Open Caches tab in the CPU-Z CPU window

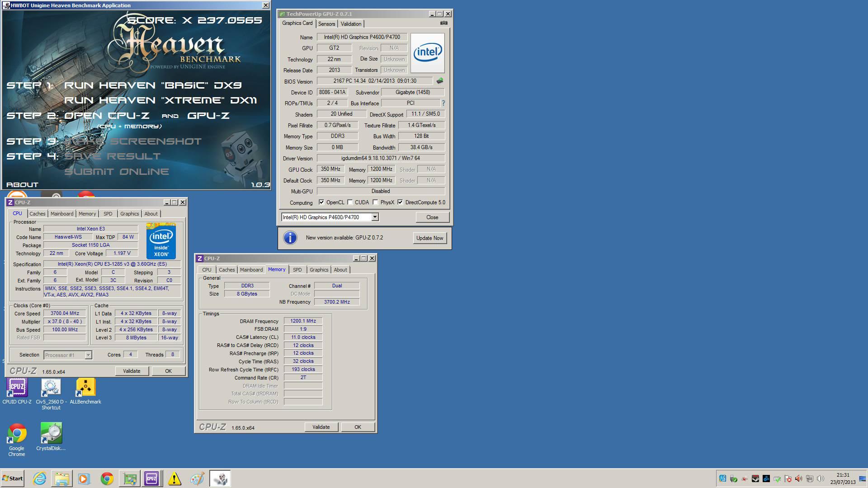click(x=38, y=214)
